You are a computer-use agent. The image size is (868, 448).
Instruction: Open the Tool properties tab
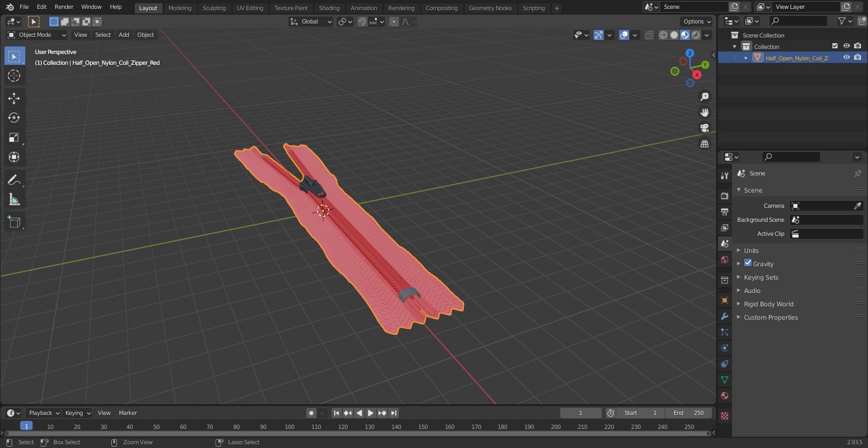(x=724, y=176)
